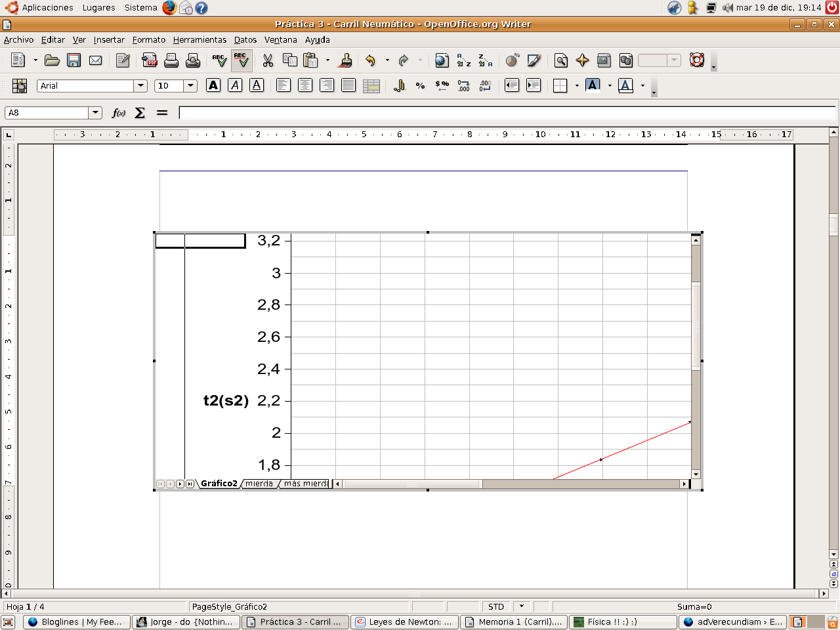This screenshot has width=840, height=630.
Task: Open the New document type dropdown arrow
Action: tap(35, 60)
